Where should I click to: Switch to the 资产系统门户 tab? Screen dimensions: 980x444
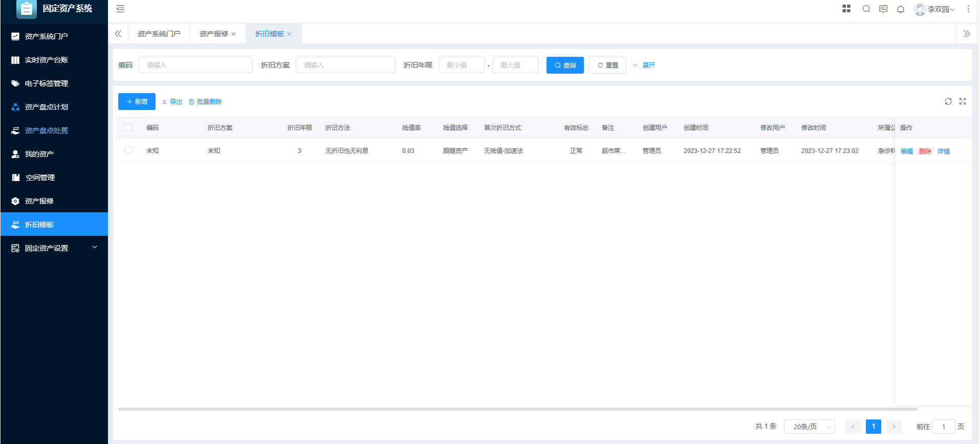[159, 34]
